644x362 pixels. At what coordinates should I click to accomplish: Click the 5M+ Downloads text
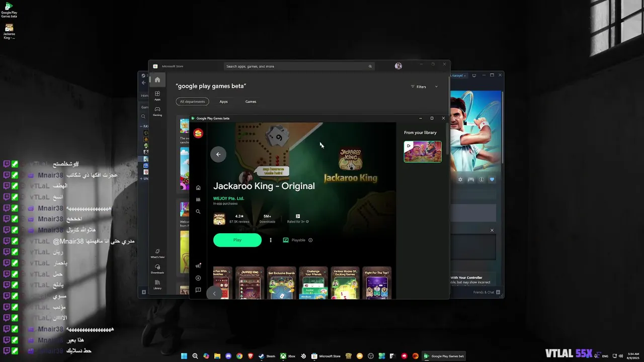(267, 219)
